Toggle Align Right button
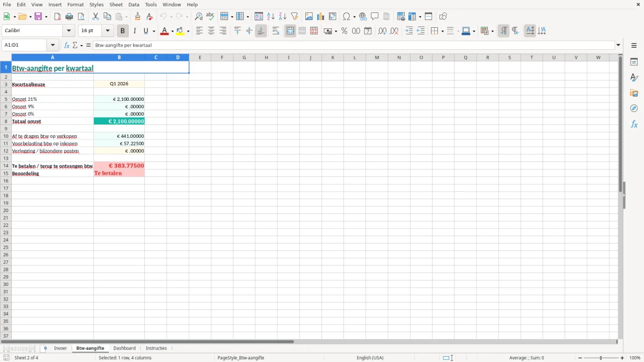Viewport: 644px width, 362px height. pos(223,31)
